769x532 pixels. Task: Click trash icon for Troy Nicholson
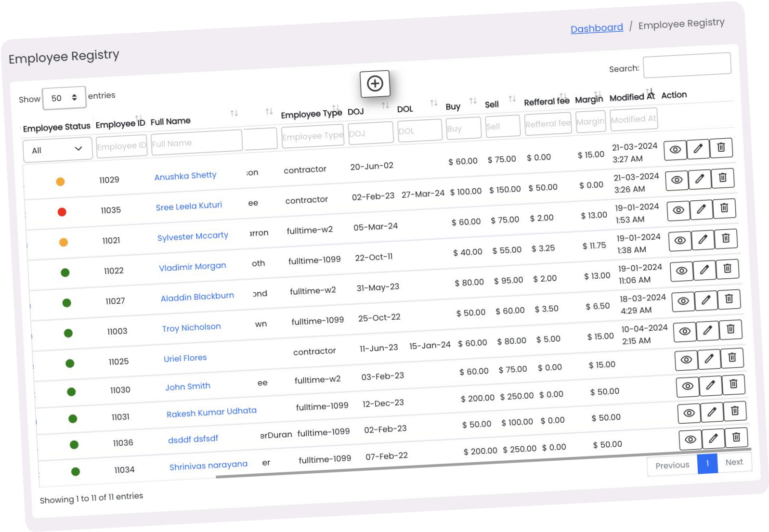click(x=729, y=299)
